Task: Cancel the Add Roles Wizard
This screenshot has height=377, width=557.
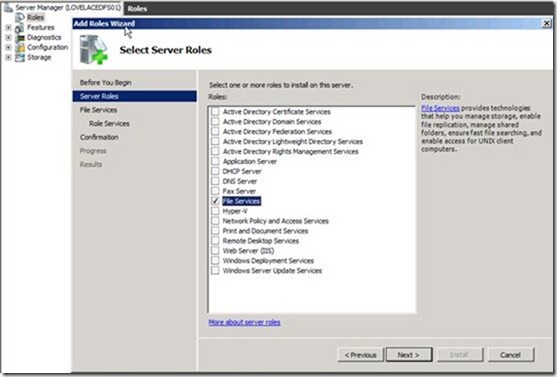Action: pyautogui.click(x=510, y=355)
